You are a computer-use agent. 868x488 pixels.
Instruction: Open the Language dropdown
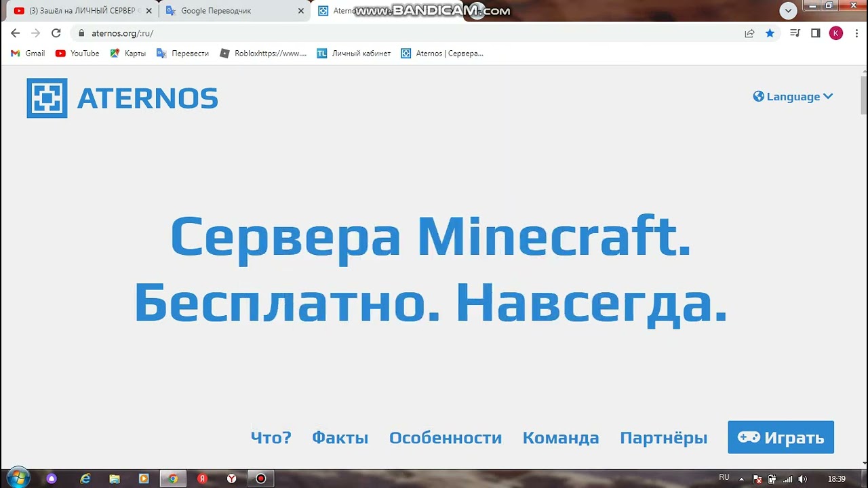pyautogui.click(x=793, y=96)
